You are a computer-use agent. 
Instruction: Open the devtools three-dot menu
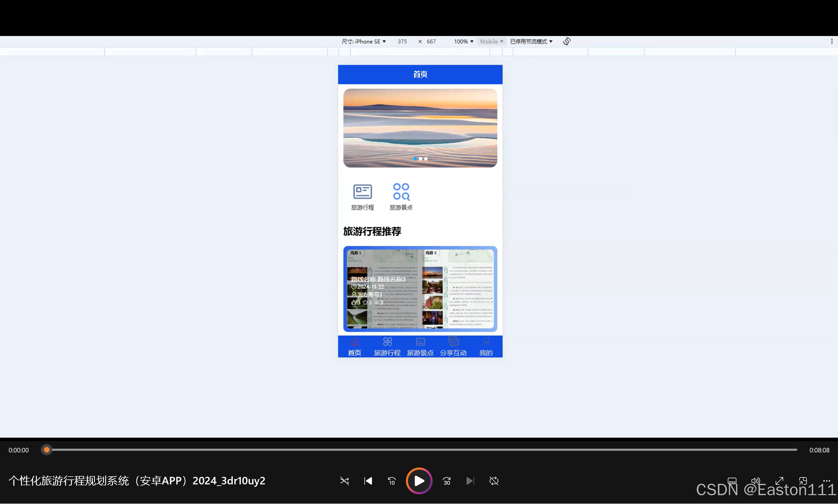coord(832,41)
